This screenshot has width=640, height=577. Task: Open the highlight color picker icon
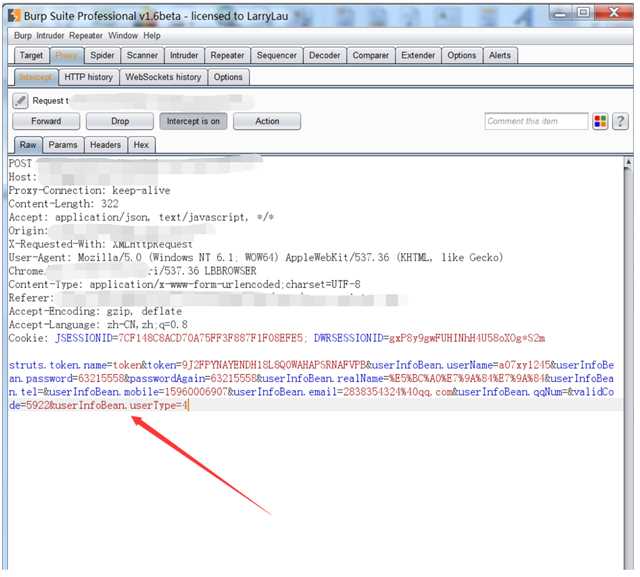[600, 121]
